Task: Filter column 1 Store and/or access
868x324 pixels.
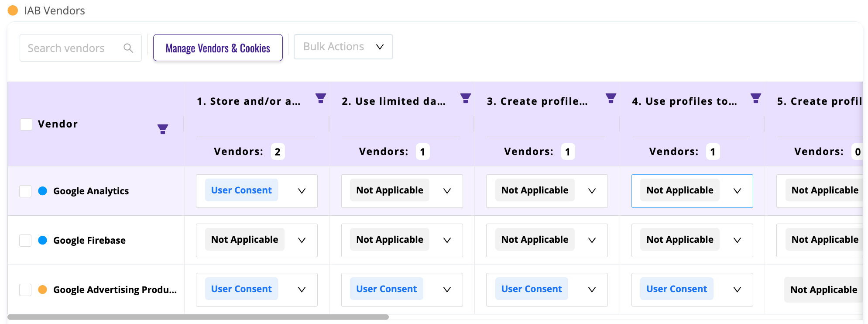Action: click(321, 98)
